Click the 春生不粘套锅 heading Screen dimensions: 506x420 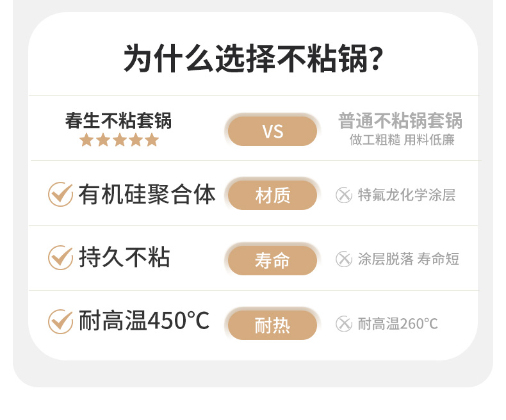pyautogui.click(x=118, y=120)
